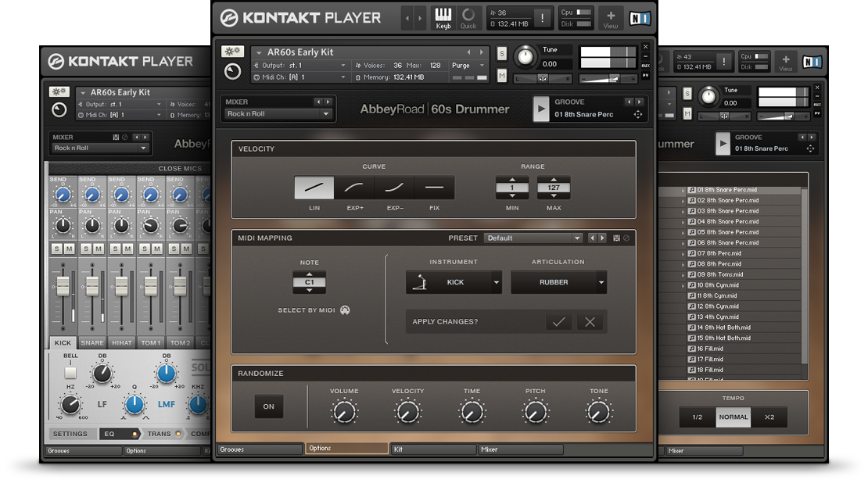The height and width of the screenshot is (483, 868).
Task: Switch to the Grooves tab
Action: [x=260, y=449]
